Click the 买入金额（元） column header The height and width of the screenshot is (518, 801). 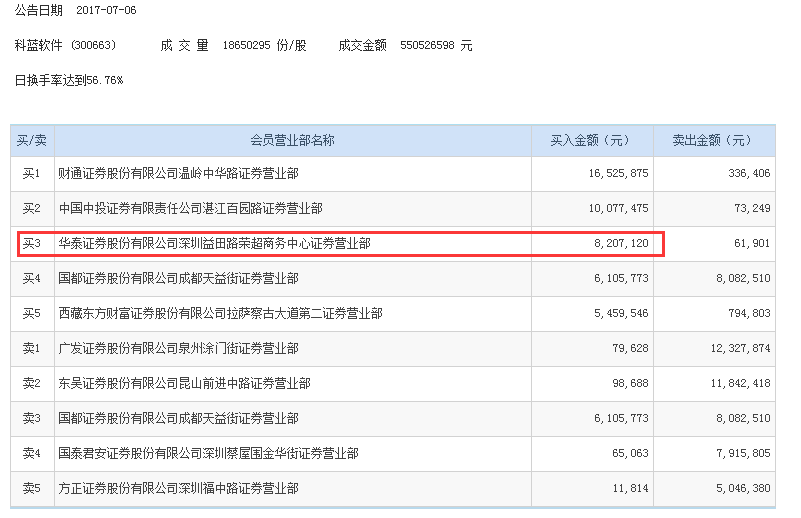click(x=592, y=140)
